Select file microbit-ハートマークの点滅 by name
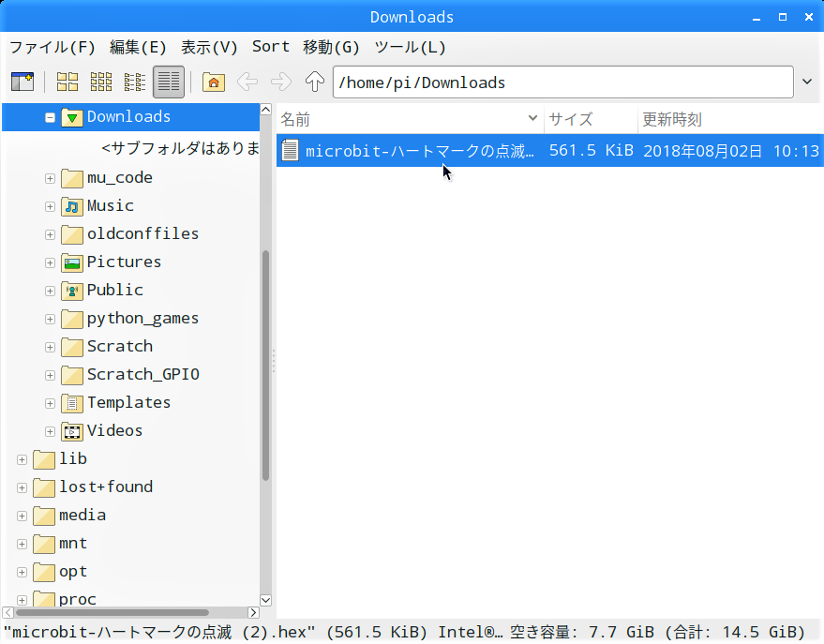824x644 pixels. click(x=419, y=151)
